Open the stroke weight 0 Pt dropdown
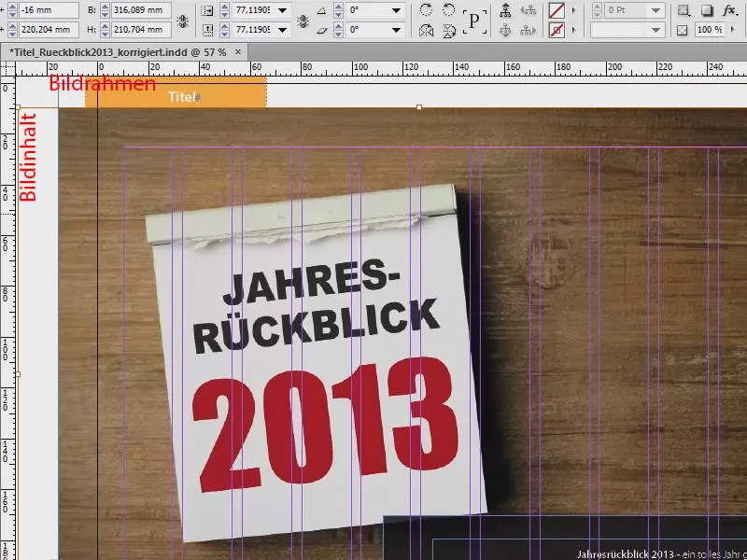Screen dimensions: 747x560 click(x=656, y=10)
